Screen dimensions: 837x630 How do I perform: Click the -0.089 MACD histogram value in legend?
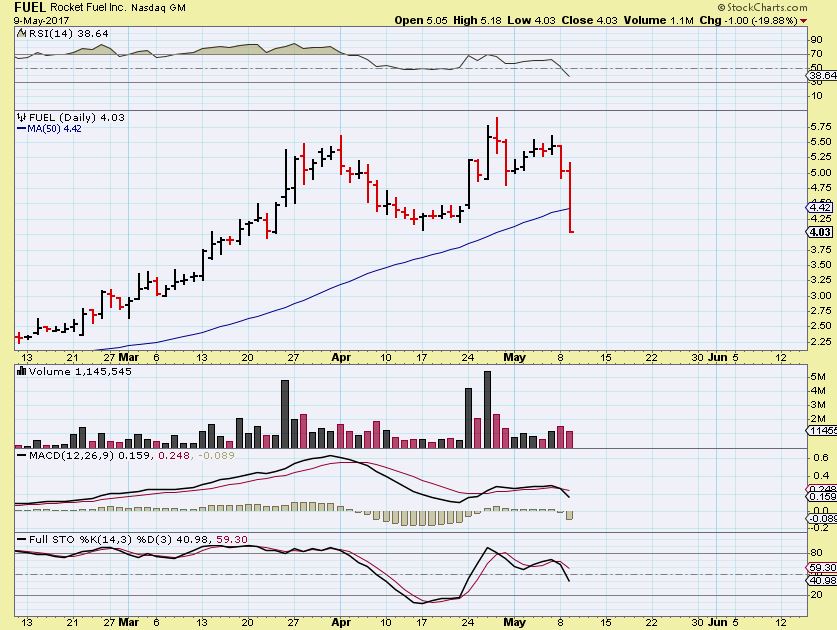point(216,455)
